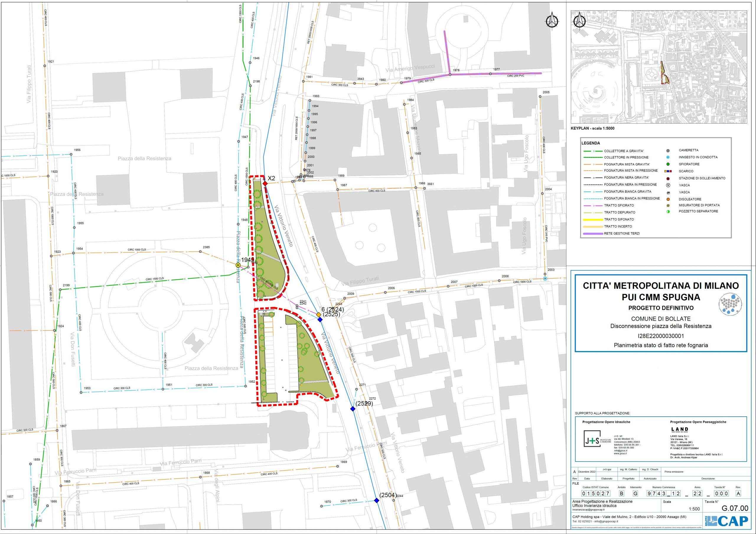Click the Tratto incerto legend line
The width and height of the screenshot is (756, 534).
[592, 227]
